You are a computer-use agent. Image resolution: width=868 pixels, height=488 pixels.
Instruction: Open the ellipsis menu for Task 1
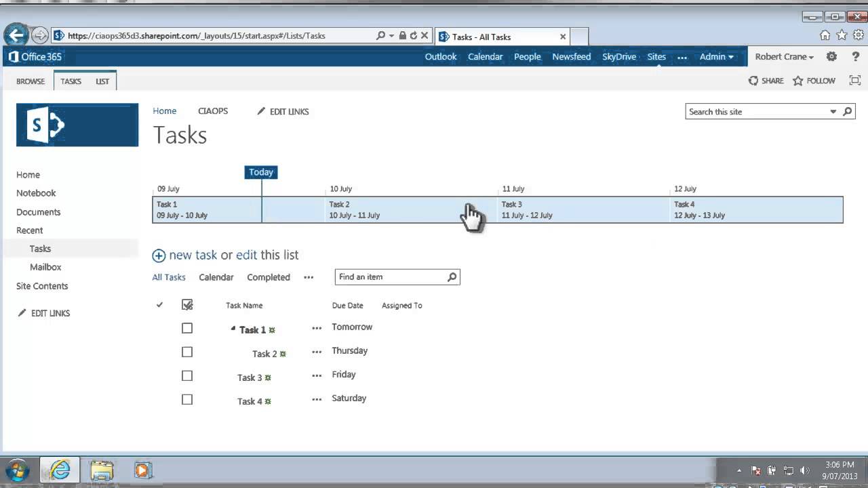(x=317, y=328)
